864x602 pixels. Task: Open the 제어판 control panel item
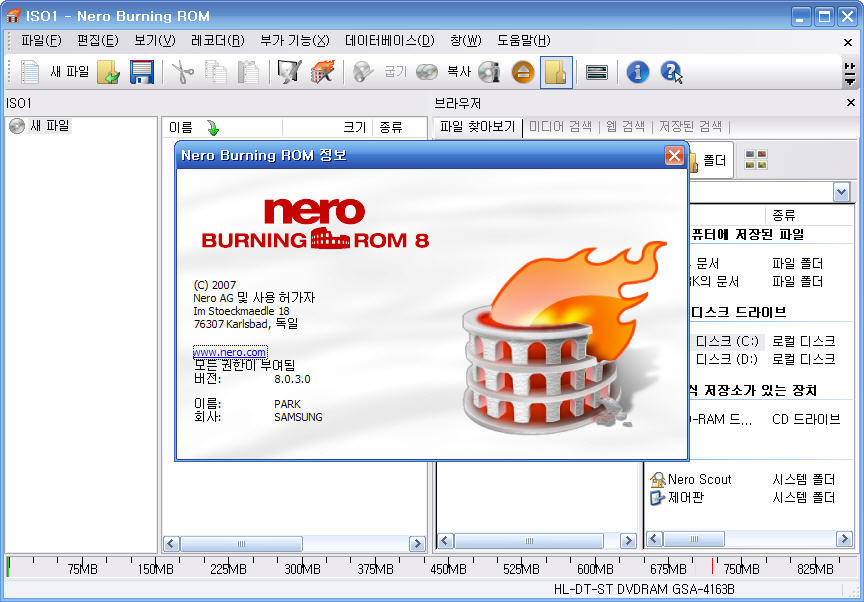coord(677,497)
